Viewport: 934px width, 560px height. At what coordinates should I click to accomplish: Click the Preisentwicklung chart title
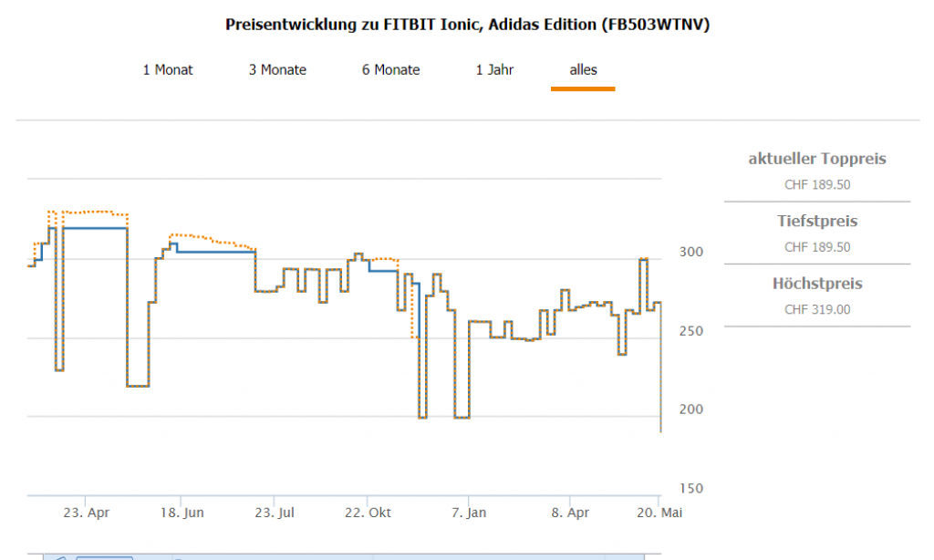467,25
